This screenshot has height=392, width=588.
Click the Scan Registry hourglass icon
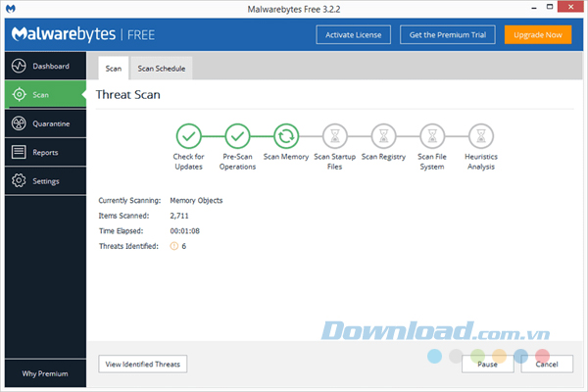pos(383,136)
